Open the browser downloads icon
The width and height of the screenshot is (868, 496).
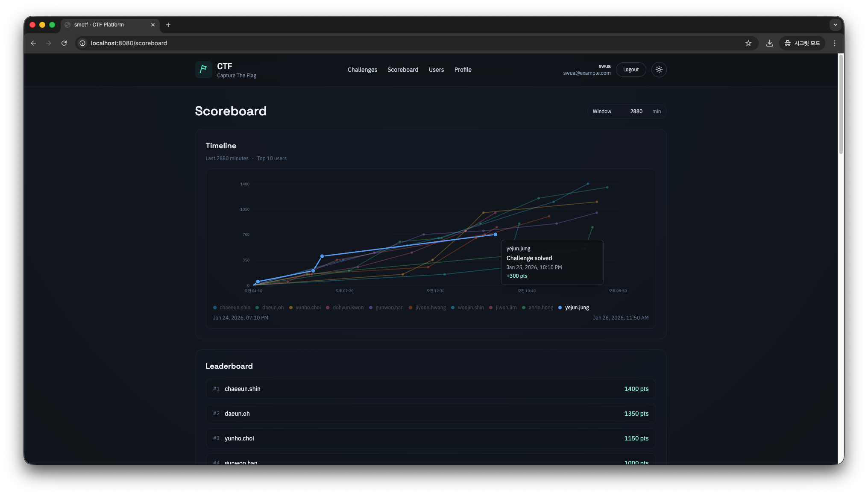coord(769,43)
